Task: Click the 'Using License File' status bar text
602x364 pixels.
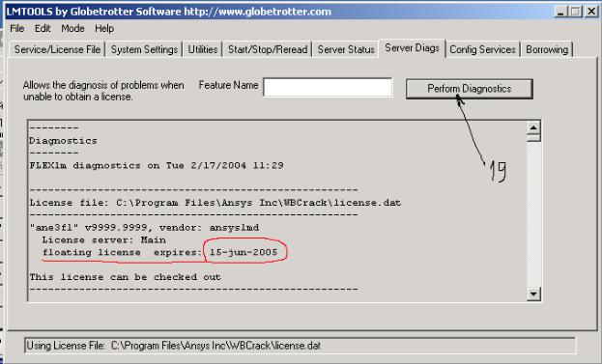Action: click(174, 346)
